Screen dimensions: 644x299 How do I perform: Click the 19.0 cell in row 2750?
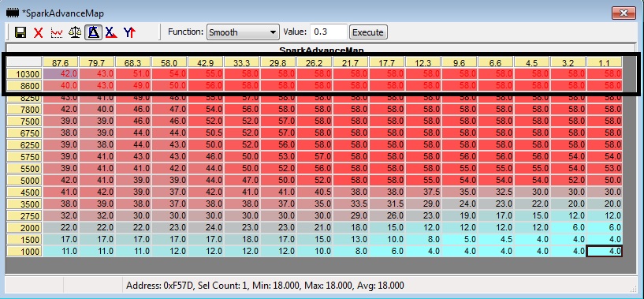point(460,216)
